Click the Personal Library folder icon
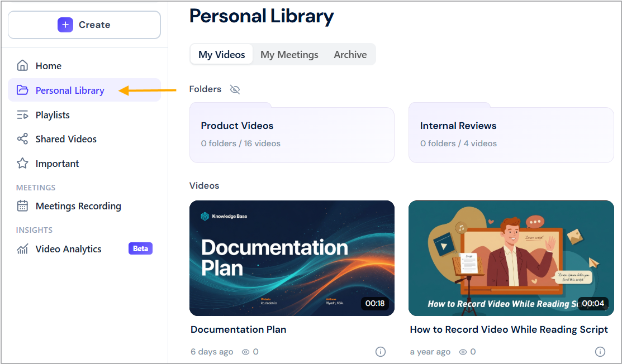 (22, 90)
